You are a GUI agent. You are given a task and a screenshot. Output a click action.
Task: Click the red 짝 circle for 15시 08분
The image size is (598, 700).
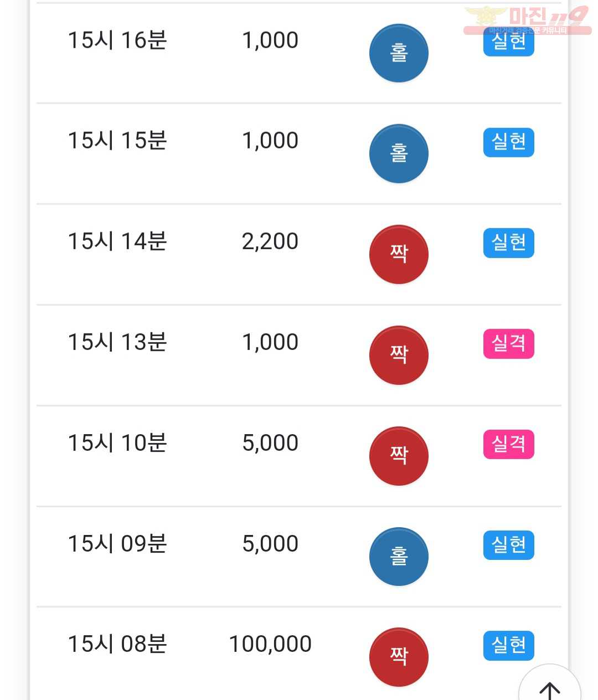tap(399, 657)
